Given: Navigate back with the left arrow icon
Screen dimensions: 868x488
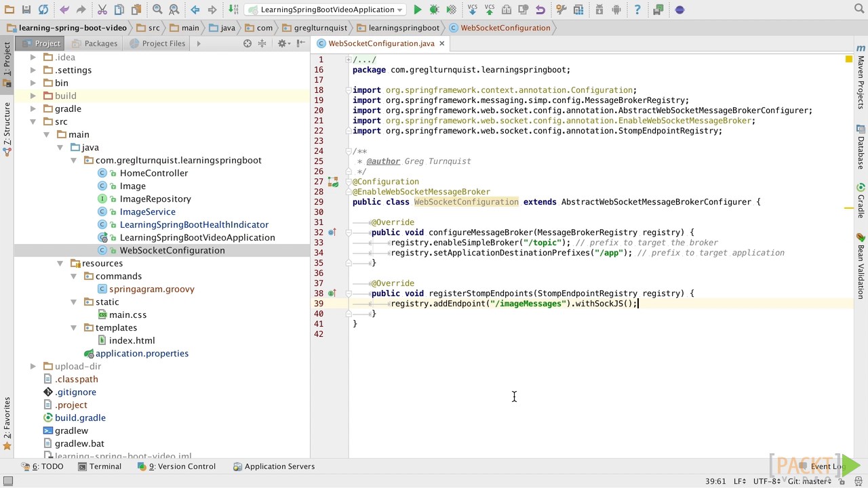Looking at the screenshot, I should (195, 9).
